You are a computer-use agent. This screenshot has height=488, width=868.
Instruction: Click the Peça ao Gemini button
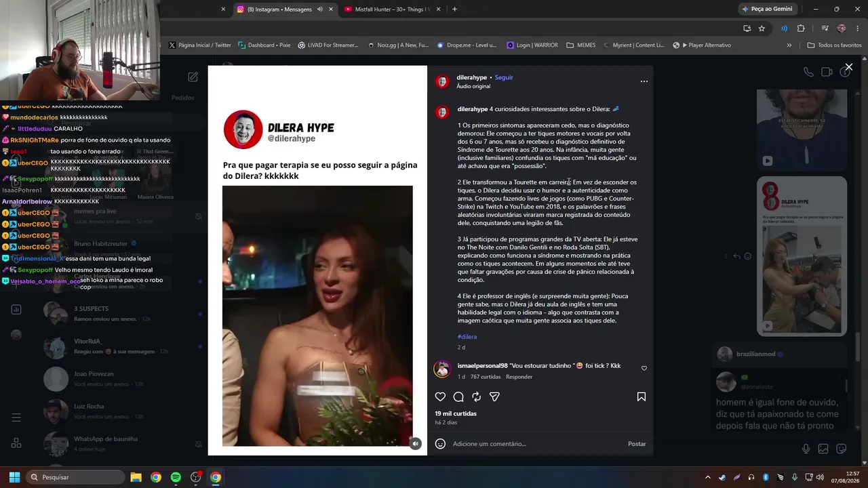pyautogui.click(x=767, y=9)
